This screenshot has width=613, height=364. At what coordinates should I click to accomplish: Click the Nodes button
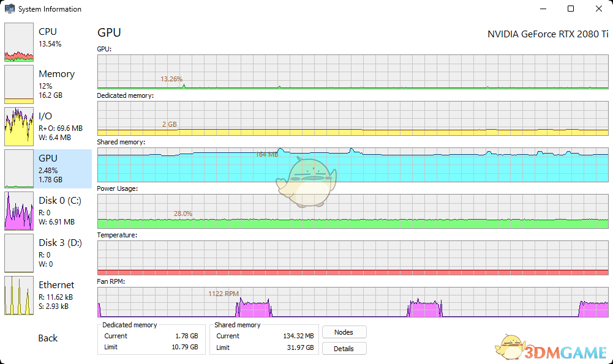point(344,332)
